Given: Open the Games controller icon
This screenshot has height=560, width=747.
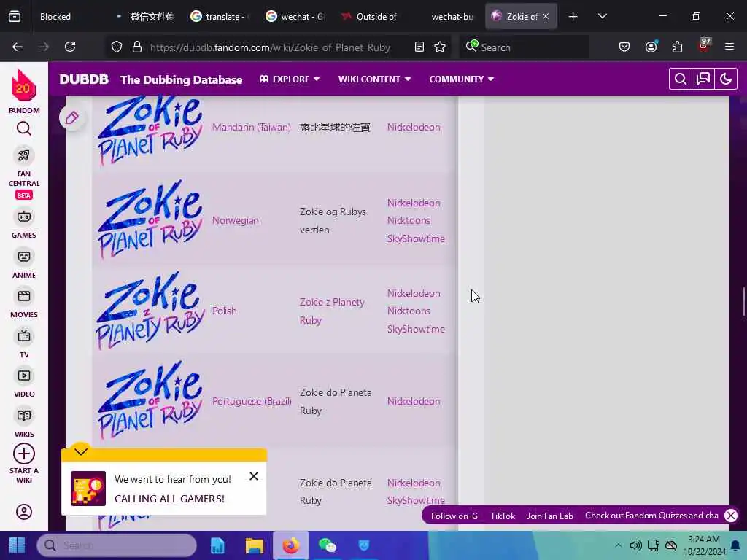Looking at the screenshot, I should tap(24, 217).
